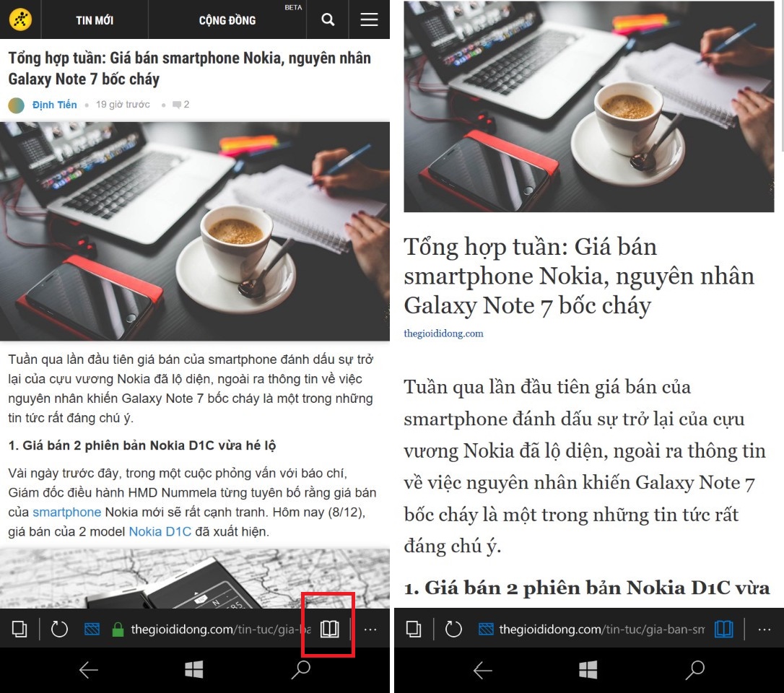Click the blue site favicon in right address bar

(486, 629)
